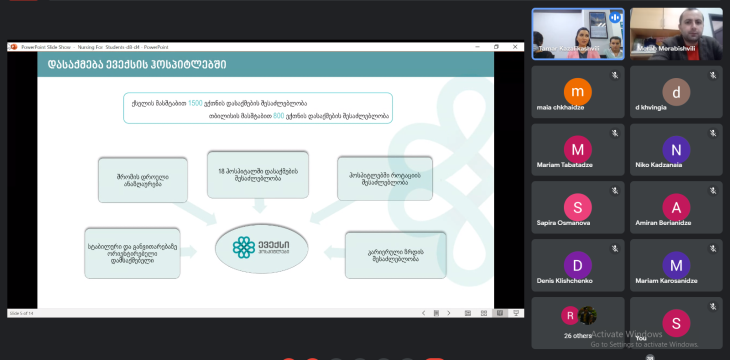
Task: Click 'S' avatar on the You tile
Action: pyautogui.click(x=676, y=323)
